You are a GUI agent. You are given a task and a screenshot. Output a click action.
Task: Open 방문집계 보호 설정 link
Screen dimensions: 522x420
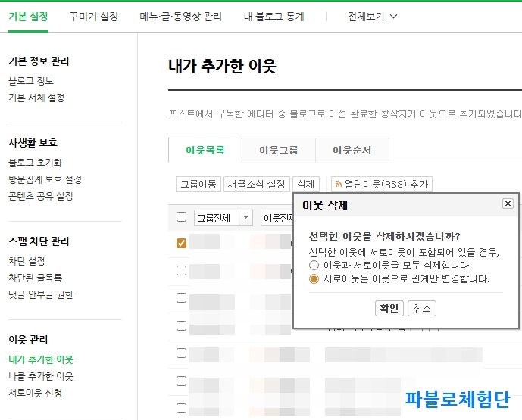pyautogui.click(x=45, y=179)
